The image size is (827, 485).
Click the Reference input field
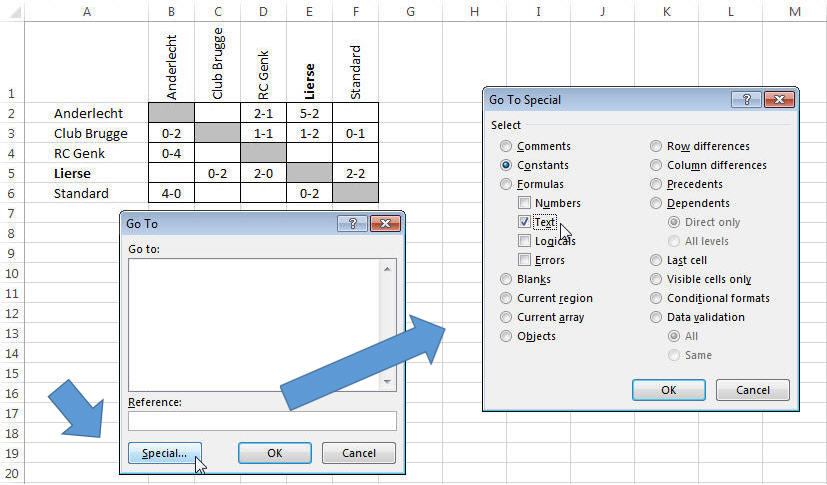[x=262, y=421]
